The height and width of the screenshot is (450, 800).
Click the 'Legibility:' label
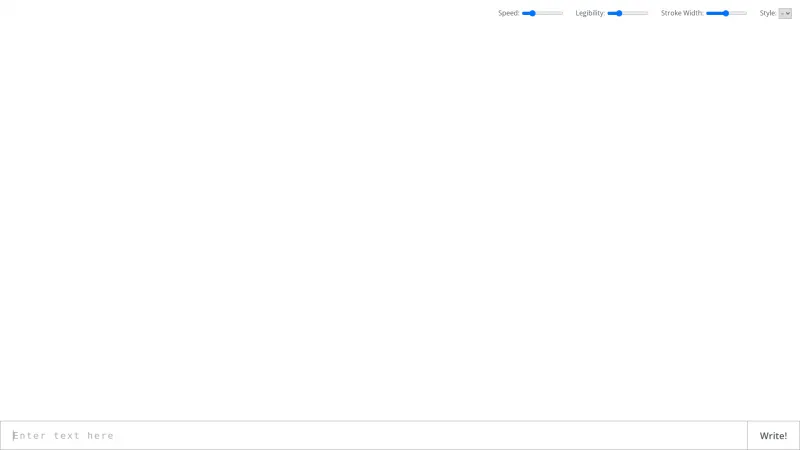(590, 13)
